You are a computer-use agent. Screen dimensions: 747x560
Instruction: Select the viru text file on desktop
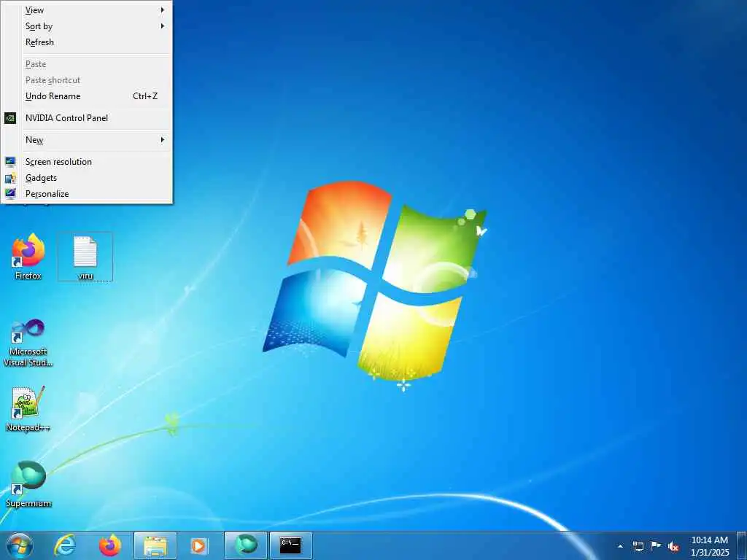point(85,257)
